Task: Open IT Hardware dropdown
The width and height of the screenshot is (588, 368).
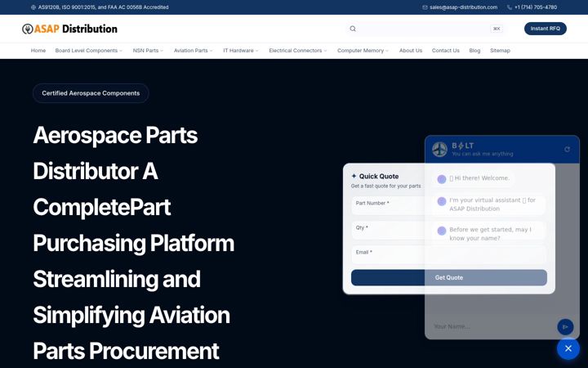Action: point(241,51)
